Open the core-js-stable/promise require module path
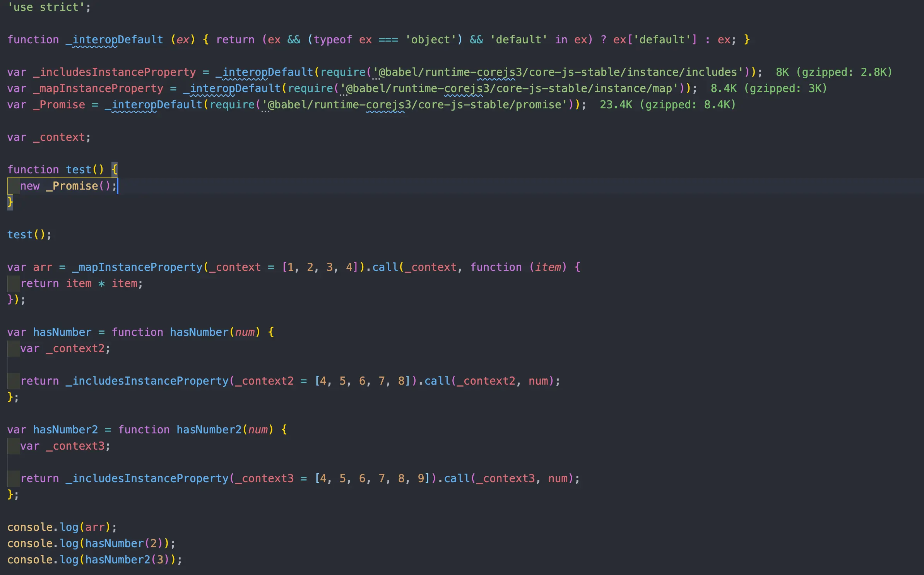 pos(414,105)
